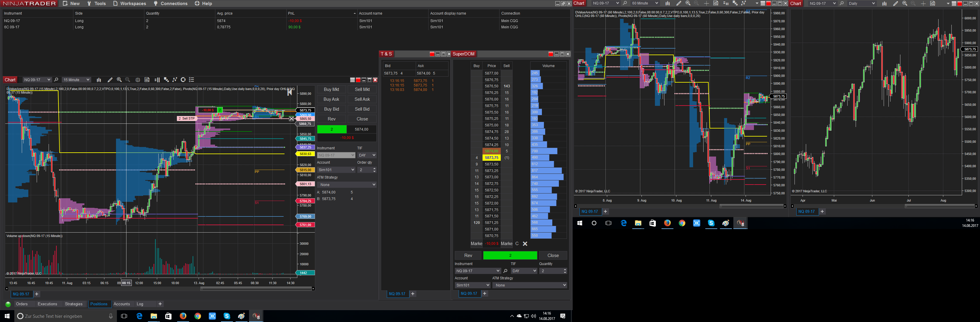This screenshot has height=322, width=980.
Task: Open drawing tools pencil in Daily chart
Action: click(896, 3)
